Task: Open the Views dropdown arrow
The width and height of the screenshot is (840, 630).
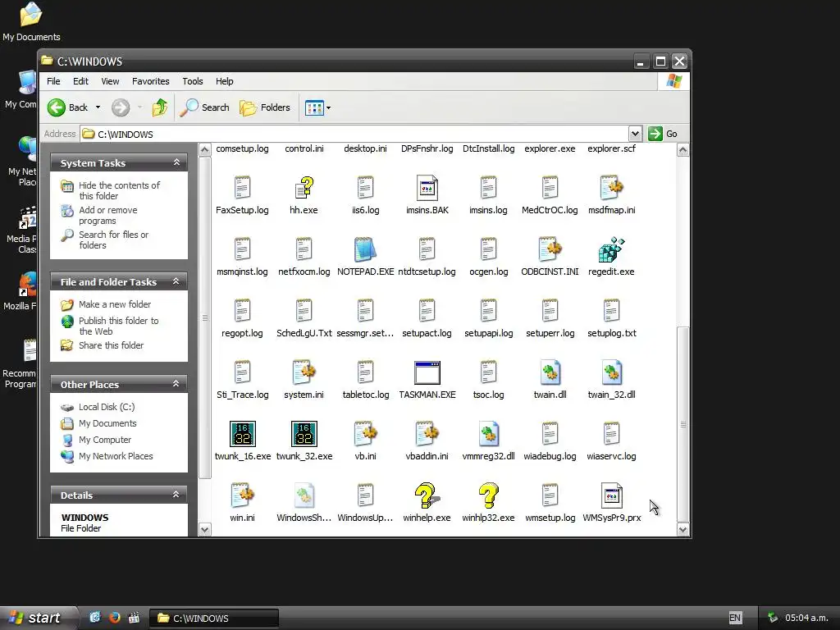Action: [328, 107]
